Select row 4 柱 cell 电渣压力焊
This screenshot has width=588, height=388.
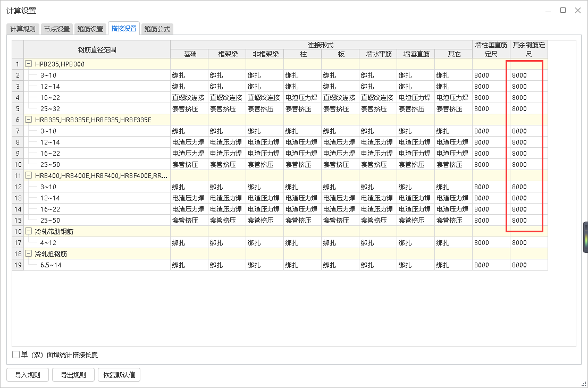pos(303,97)
